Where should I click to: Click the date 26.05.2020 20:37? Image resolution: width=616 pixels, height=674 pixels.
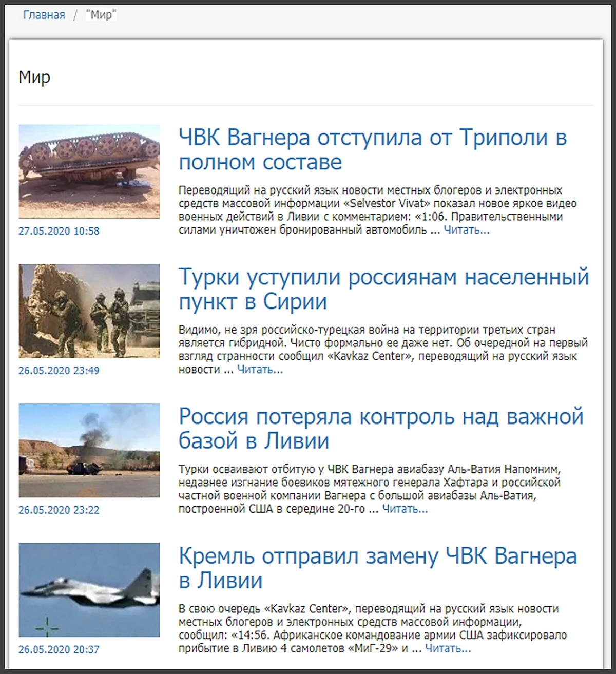pyautogui.click(x=59, y=650)
